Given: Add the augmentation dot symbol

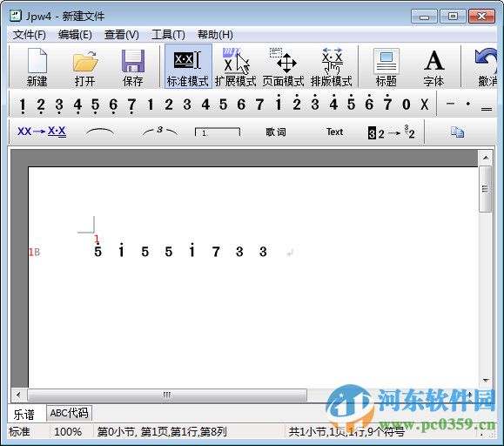Looking at the screenshot, I should click(x=468, y=104).
